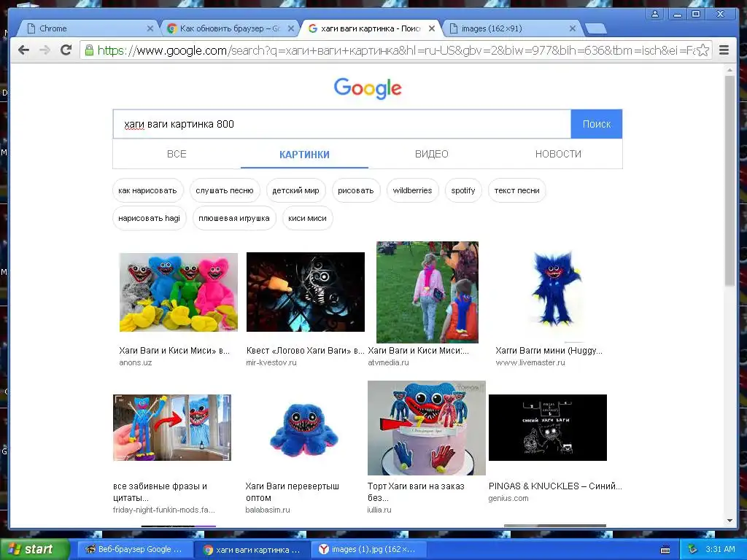The image size is (747, 560).
Task: Select the НОВОСТИ search tab
Action: [558, 154]
